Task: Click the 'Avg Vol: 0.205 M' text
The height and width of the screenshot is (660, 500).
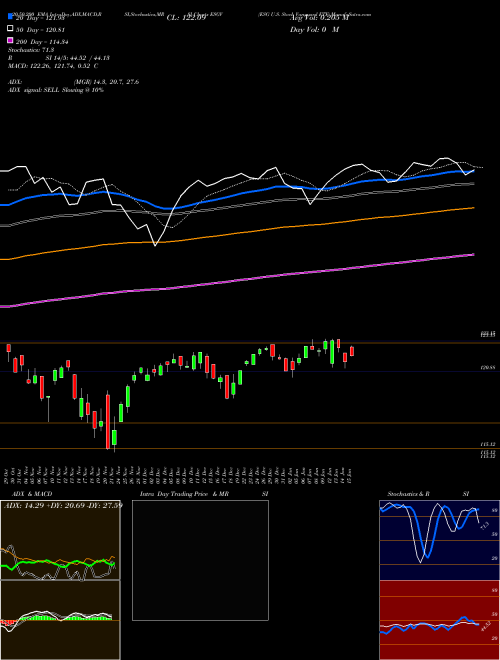Action: coord(319,18)
